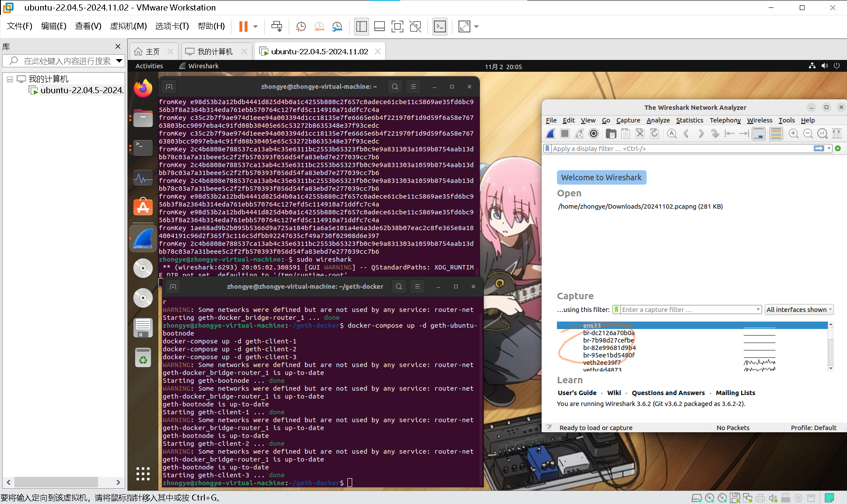The image size is (847, 504).
Task: Open recent file 20241102.pcapng
Action: click(640, 206)
